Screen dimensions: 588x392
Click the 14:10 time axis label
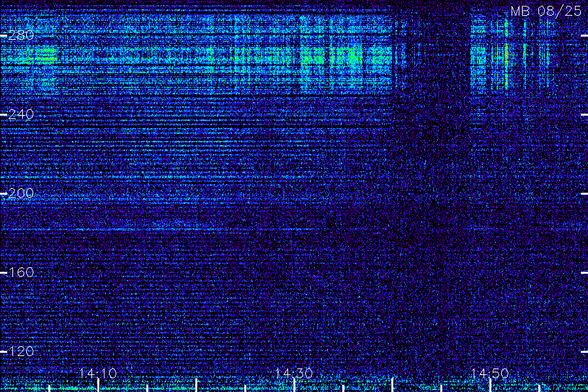98,373
